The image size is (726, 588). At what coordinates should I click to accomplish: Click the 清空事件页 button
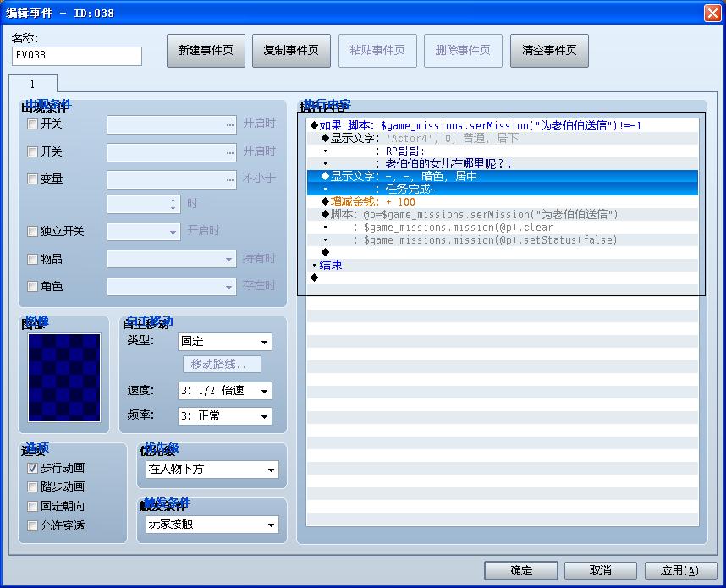click(549, 51)
